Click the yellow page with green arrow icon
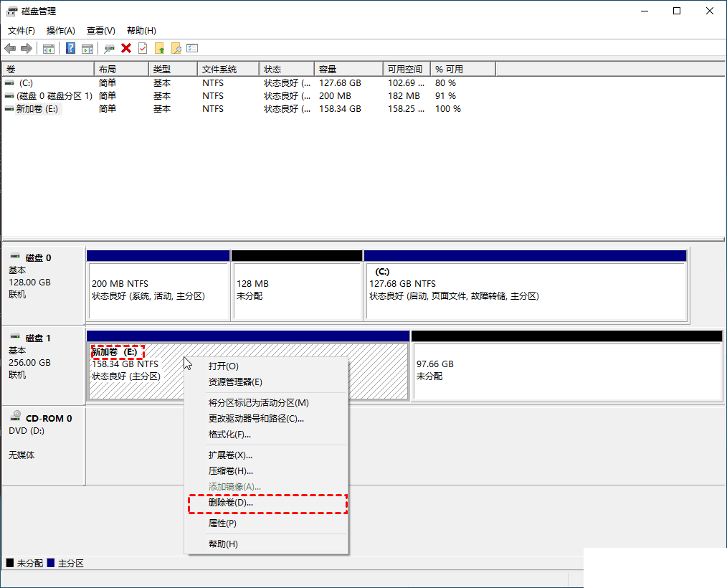Image resolution: width=727 pixels, height=588 pixels. [x=159, y=48]
